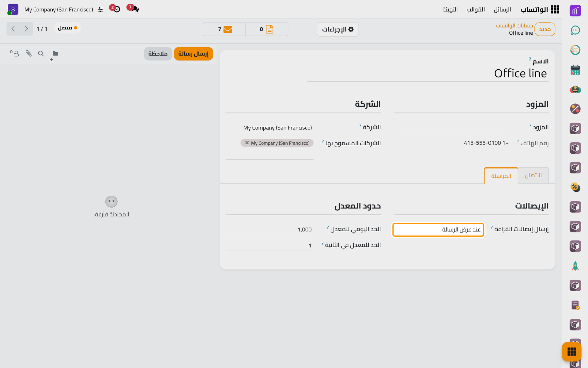Show followers with the person icon
The image size is (588, 368).
(x=15, y=53)
